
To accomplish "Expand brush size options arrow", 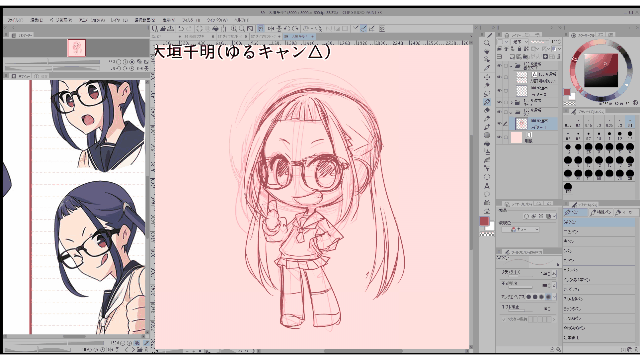I will click(x=554, y=273).
